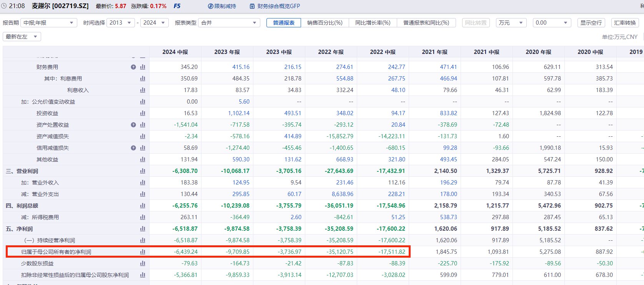Open 财务综合概览GFP link
Screen dimensions: 644x285
(275, 6)
